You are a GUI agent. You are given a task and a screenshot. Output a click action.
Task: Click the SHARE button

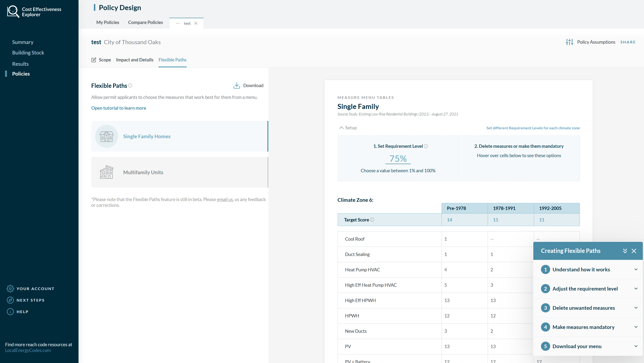(x=628, y=42)
